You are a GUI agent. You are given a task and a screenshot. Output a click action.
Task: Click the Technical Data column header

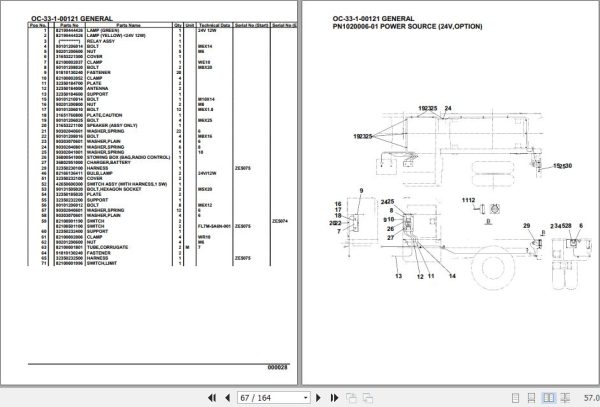tap(214, 25)
